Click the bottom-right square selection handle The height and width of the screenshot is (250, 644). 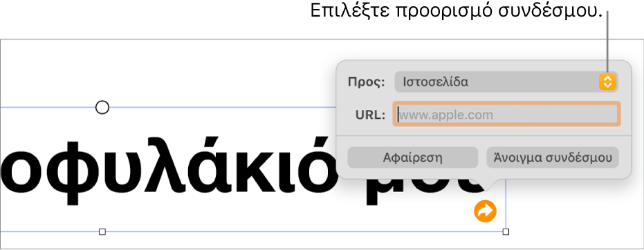pos(506,232)
